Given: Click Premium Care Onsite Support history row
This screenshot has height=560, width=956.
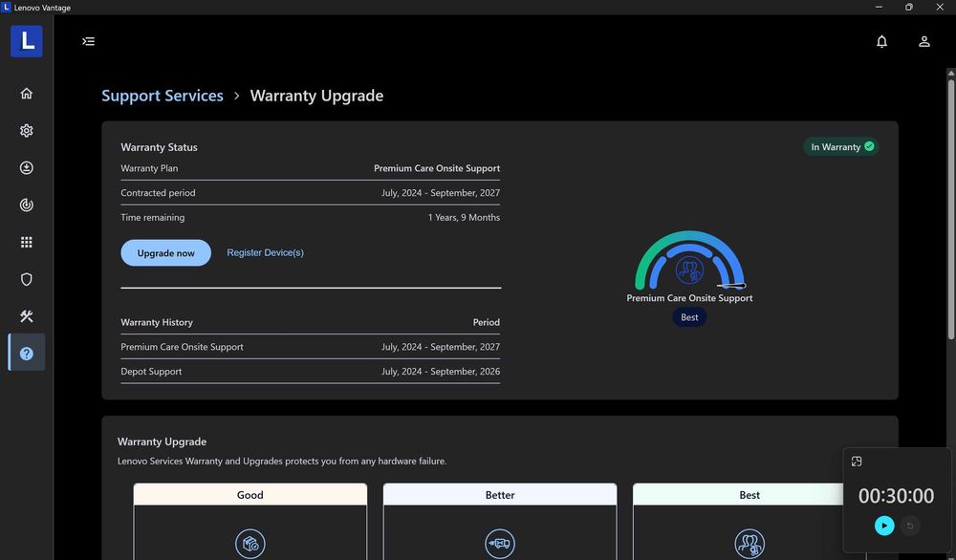Looking at the screenshot, I should pos(311,347).
